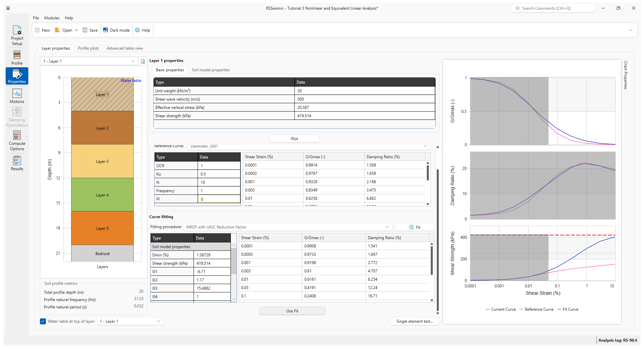Click the Fit button with green check
This screenshot has width=644, height=349.
[x=414, y=227]
